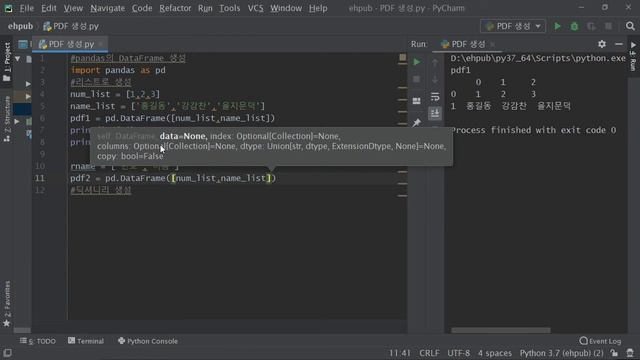This screenshot has width=640, height=360.
Task: Open Search Everywhere magnifier icon
Action: (630, 26)
